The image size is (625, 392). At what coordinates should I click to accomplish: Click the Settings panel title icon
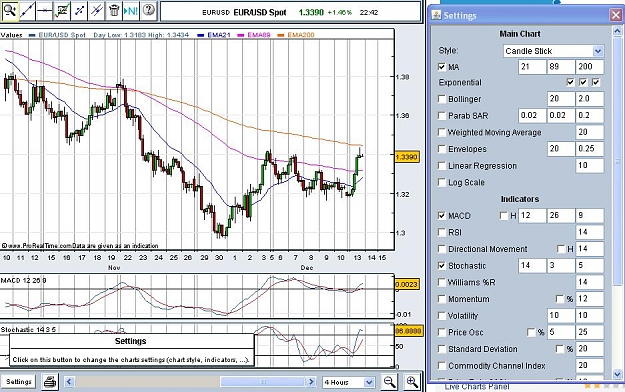click(436, 15)
